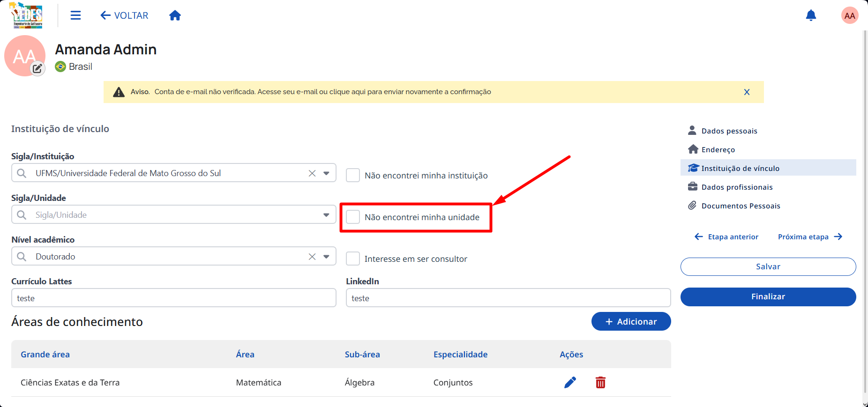Image resolution: width=868 pixels, height=407 pixels.
Task: Edit profile photo pencil icon
Action: (37, 68)
